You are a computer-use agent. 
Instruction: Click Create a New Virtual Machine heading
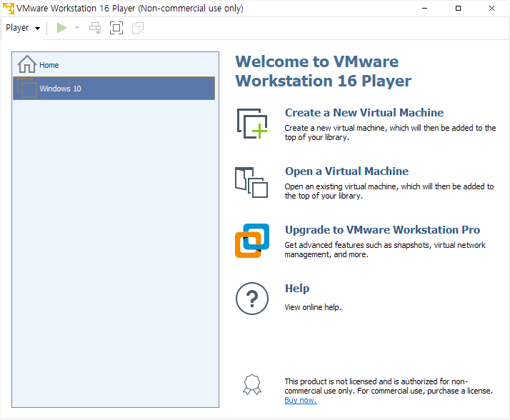pos(364,113)
